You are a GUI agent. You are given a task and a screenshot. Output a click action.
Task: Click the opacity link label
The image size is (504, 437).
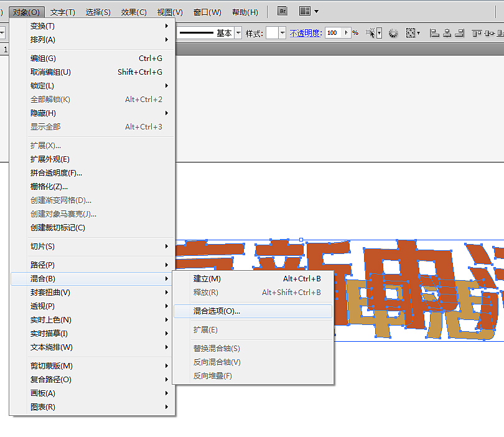pyautogui.click(x=306, y=33)
